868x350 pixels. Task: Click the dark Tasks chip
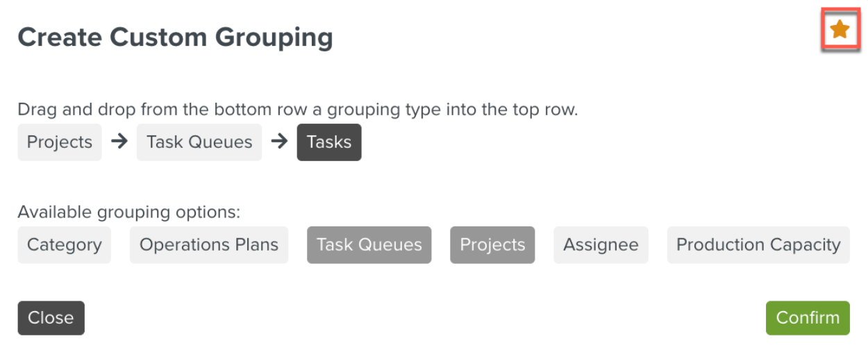(x=329, y=142)
